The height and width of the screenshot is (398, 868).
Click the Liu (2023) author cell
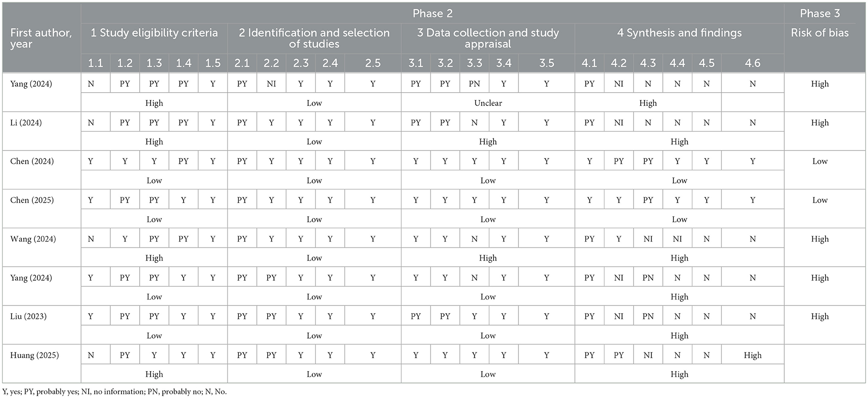pos(28,317)
